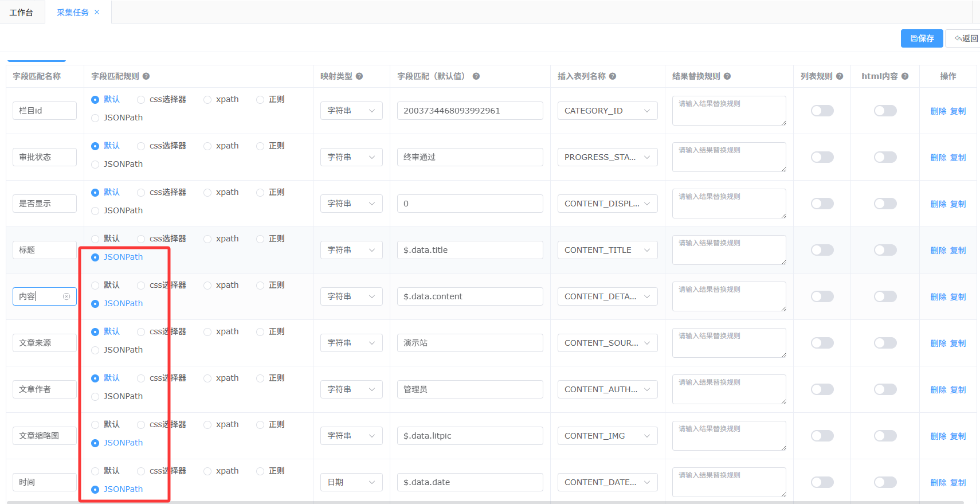
Task: Switch to the 工作台 tab
Action: point(21,12)
